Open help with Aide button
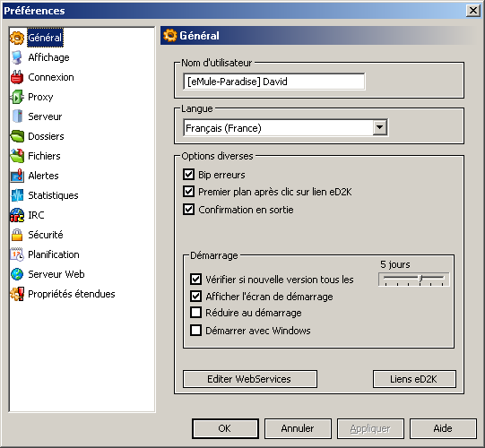 coord(443,428)
